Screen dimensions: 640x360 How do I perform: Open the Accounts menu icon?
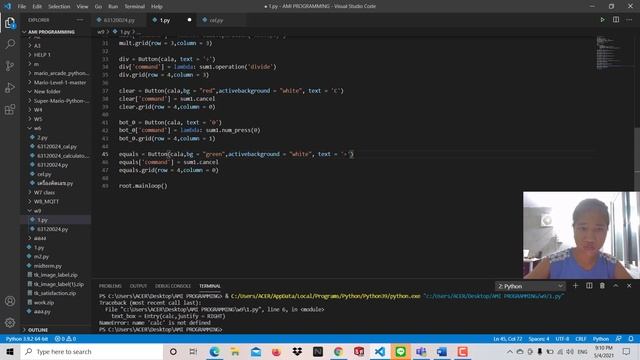point(10,301)
